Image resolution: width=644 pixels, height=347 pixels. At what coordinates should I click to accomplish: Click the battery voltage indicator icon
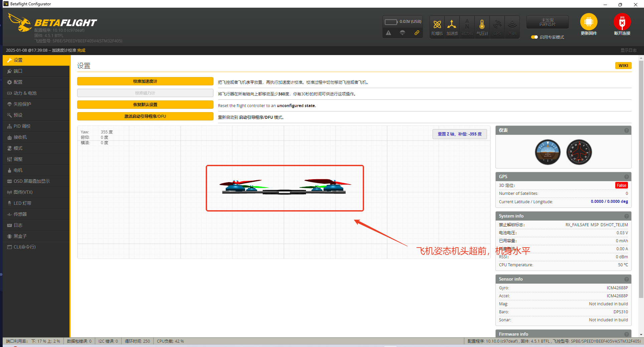point(391,22)
